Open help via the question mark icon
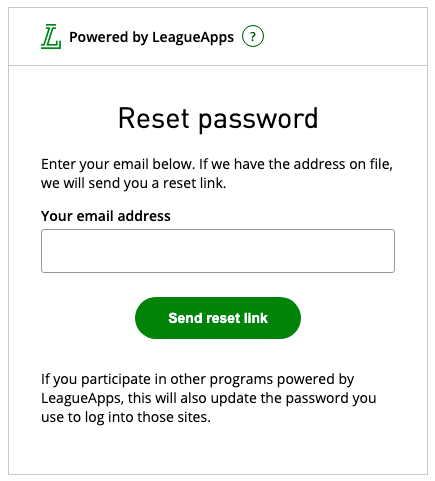Image resolution: width=435 pixels, height=481 pixels. coord(253,36)
